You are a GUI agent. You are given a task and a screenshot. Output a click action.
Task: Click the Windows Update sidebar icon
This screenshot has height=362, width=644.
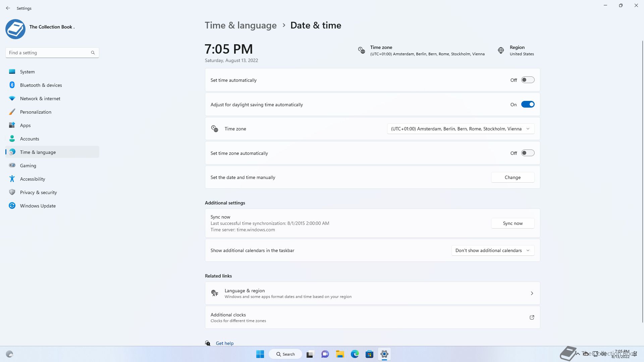12,206
